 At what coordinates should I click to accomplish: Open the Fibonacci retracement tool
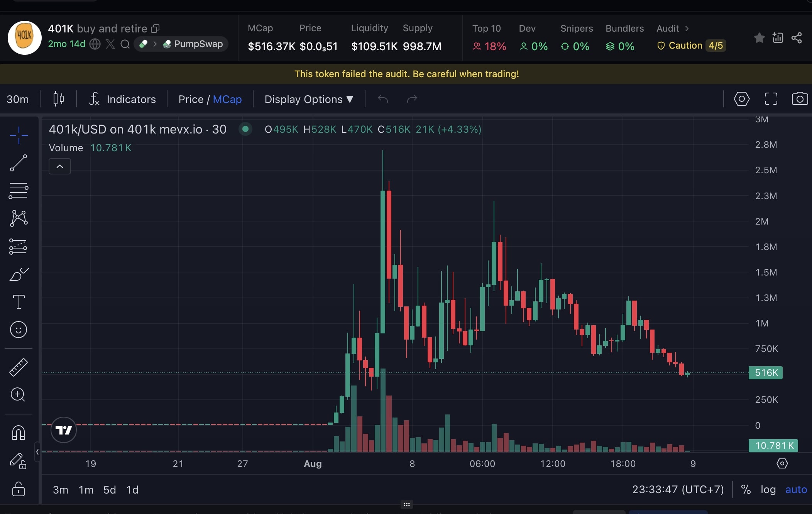point(19,191)
